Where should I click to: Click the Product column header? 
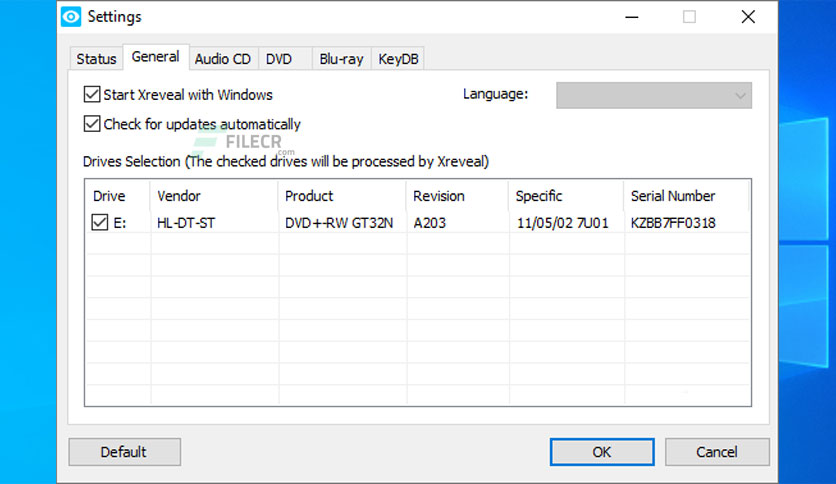tap(342, 196)
